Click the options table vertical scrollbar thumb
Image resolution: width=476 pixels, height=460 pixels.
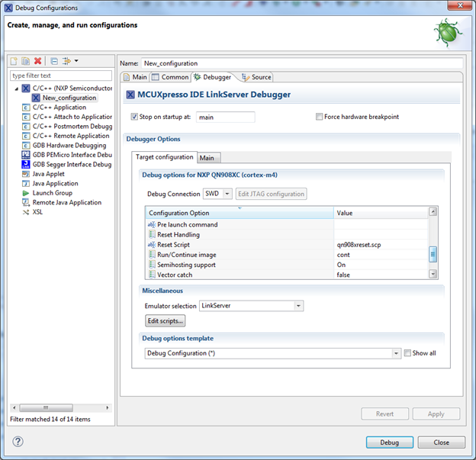coord(433,254)
